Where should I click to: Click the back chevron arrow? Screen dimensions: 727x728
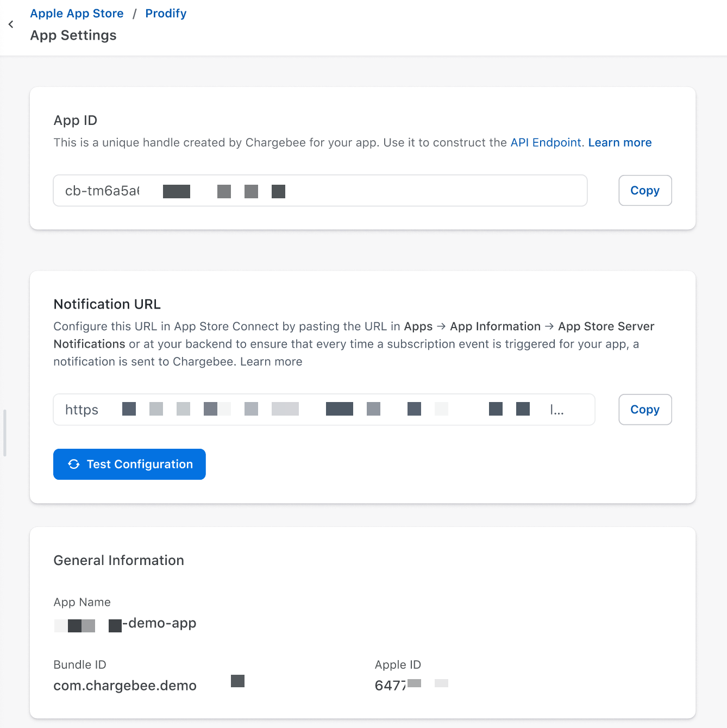(11, 24)
